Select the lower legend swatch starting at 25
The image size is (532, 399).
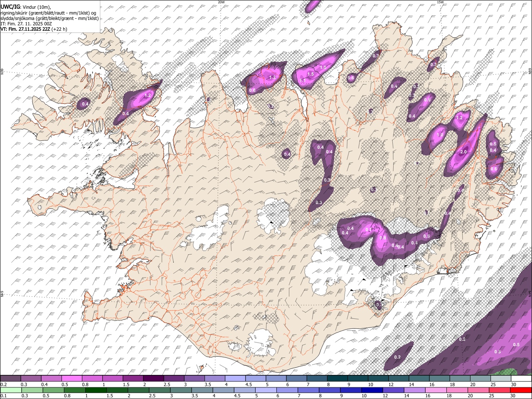pos(500,390)
